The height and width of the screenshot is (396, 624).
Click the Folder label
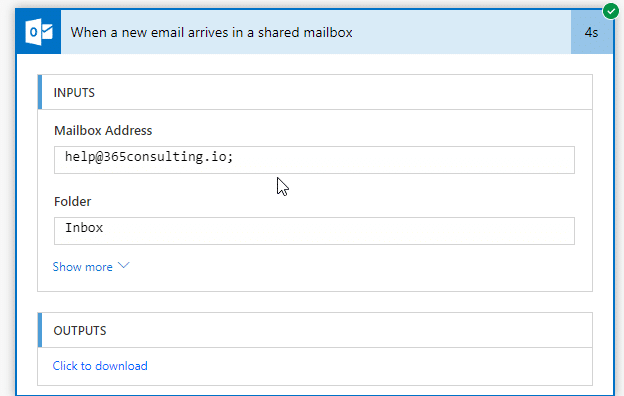(72, 201)
